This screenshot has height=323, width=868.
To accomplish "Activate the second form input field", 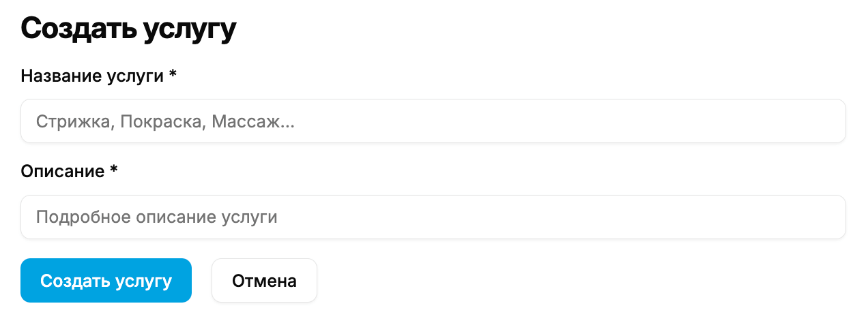I will [433, 217].
